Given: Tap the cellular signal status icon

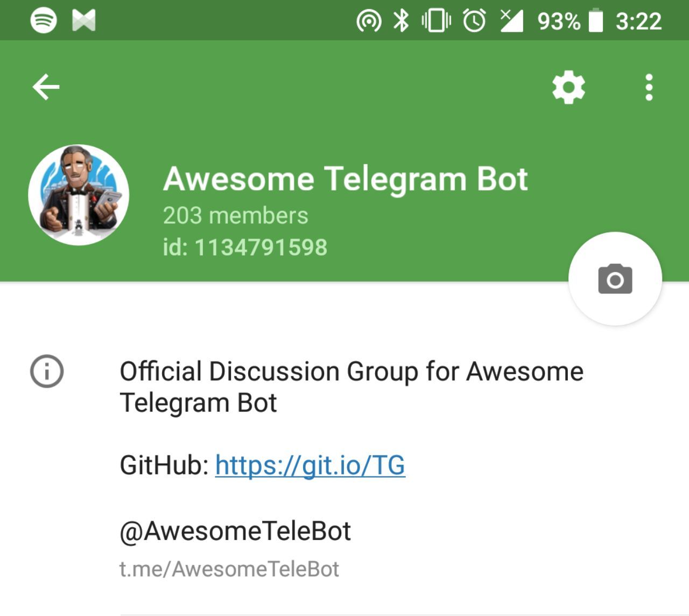Looking at the screenshot, I should pos(511,21).
